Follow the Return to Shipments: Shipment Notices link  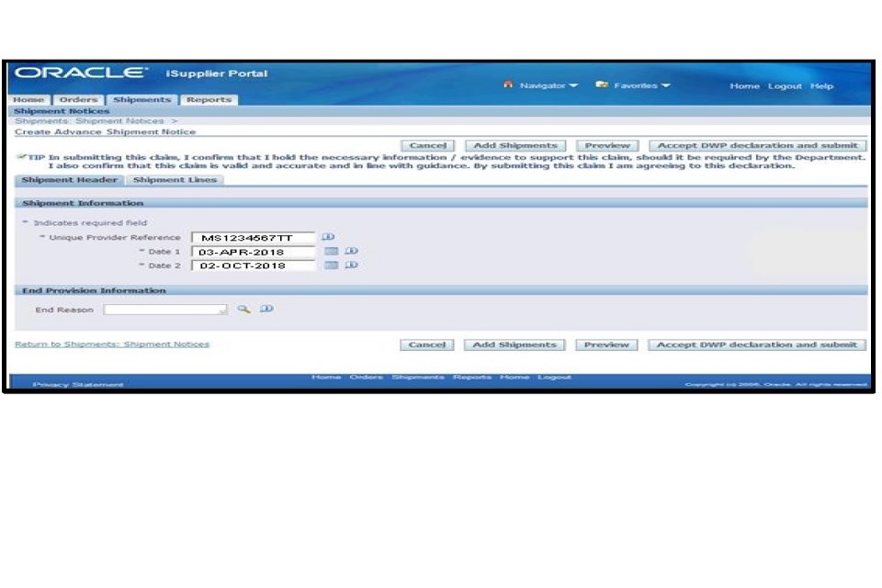click(x=112, y=345)
